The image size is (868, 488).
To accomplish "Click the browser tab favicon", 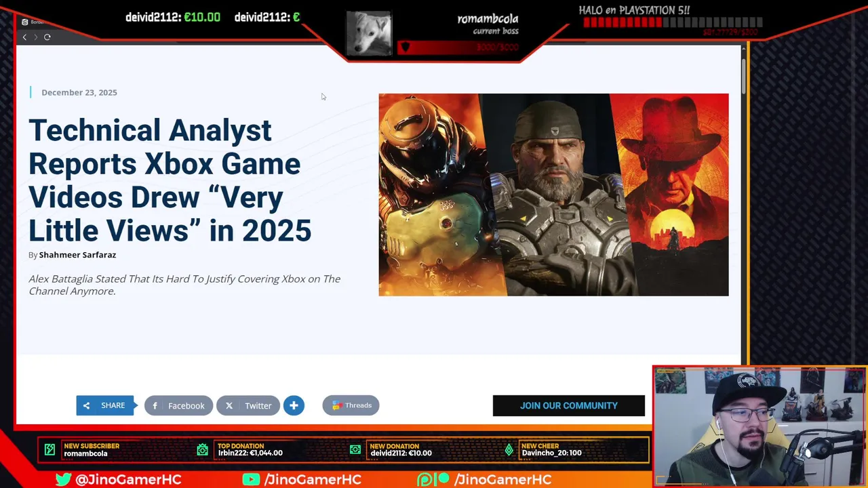I will tap(24, 22).
